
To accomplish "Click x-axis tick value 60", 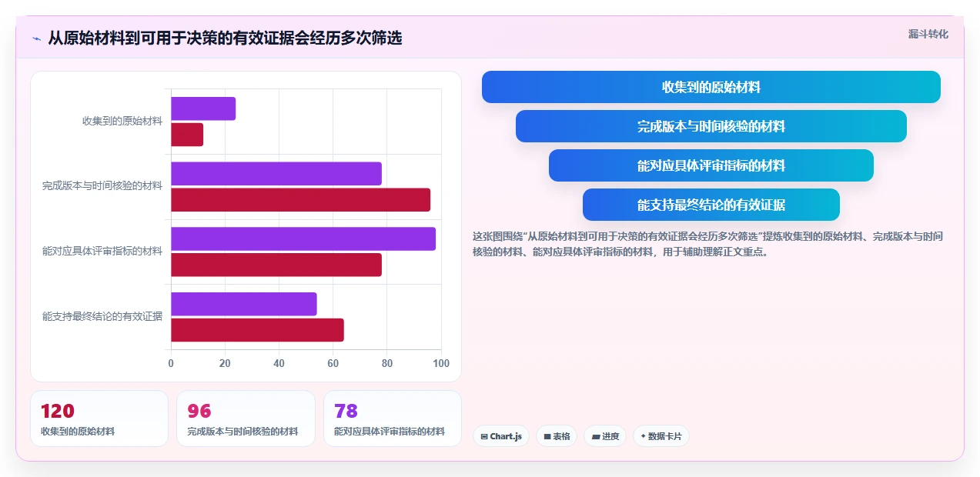I will pos(333,364).
